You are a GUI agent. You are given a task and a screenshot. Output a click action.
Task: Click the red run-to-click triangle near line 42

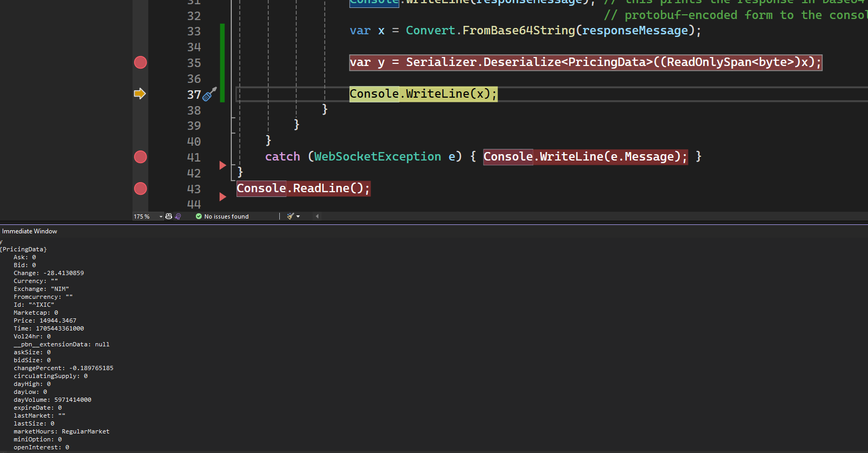coord(222,165)
